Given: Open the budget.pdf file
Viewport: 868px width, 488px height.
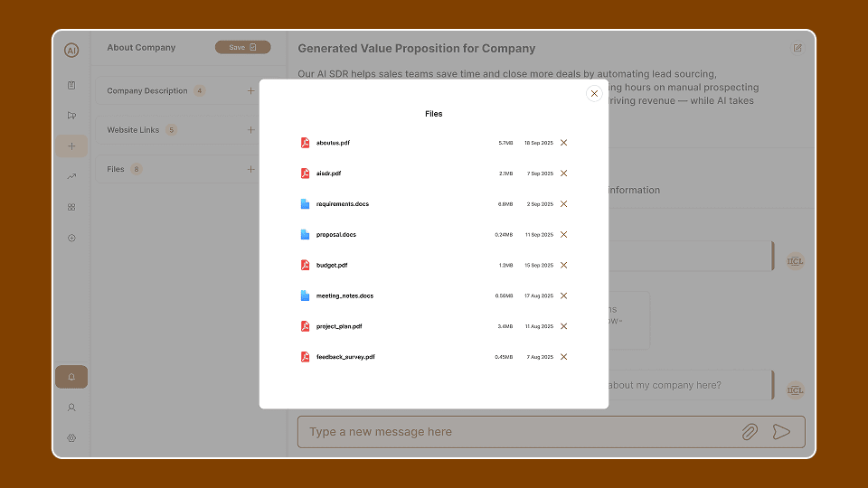Looking at the screenshot, I should pyautogui.click(x=331, y=266).
